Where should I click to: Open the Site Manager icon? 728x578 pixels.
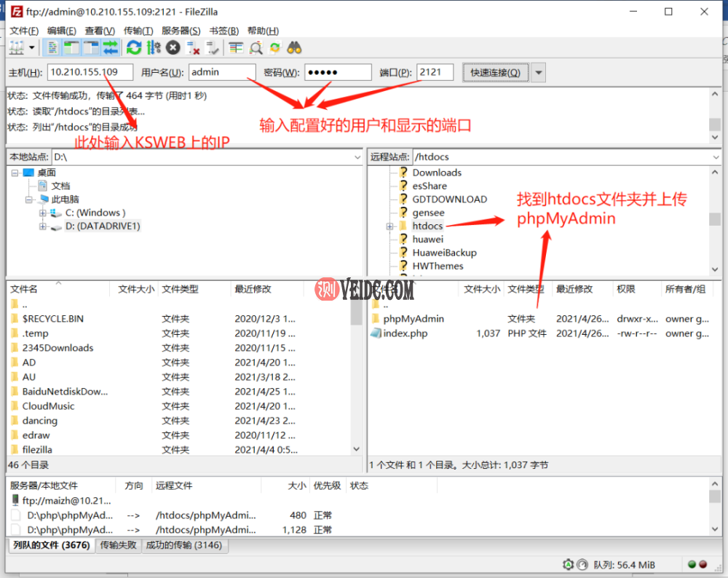coord(16,48)
